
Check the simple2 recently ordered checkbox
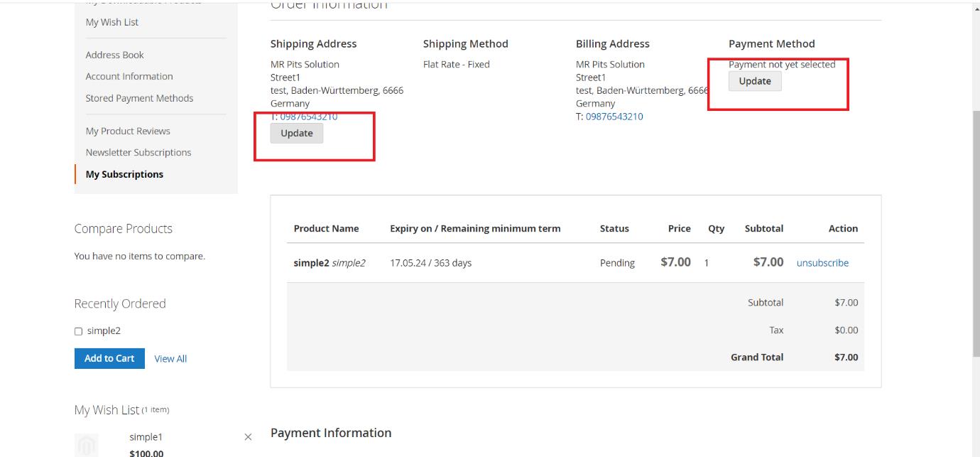tap(79, 331)
